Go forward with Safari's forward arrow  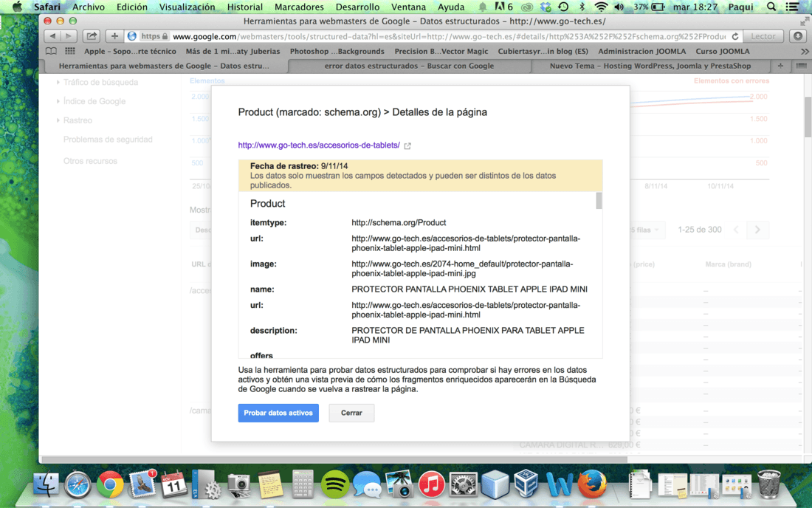pyautogui.click(x=69, y=36)
